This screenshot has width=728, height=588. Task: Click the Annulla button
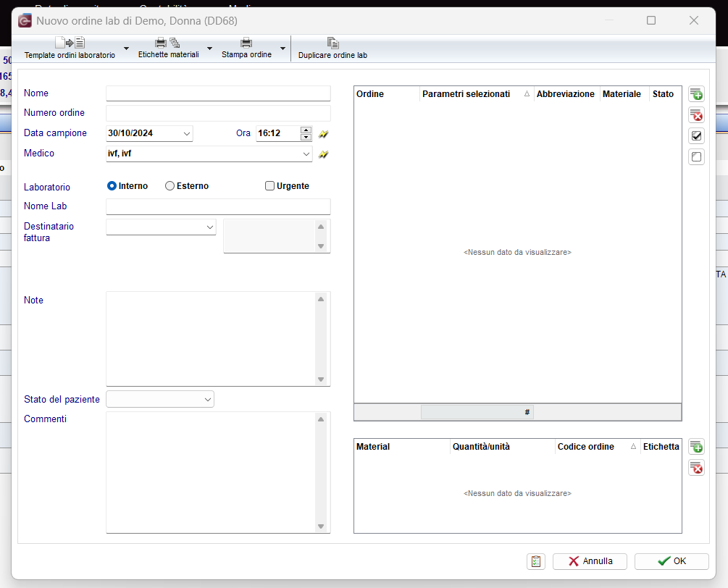pyautogui.click(x=590, y=561)
